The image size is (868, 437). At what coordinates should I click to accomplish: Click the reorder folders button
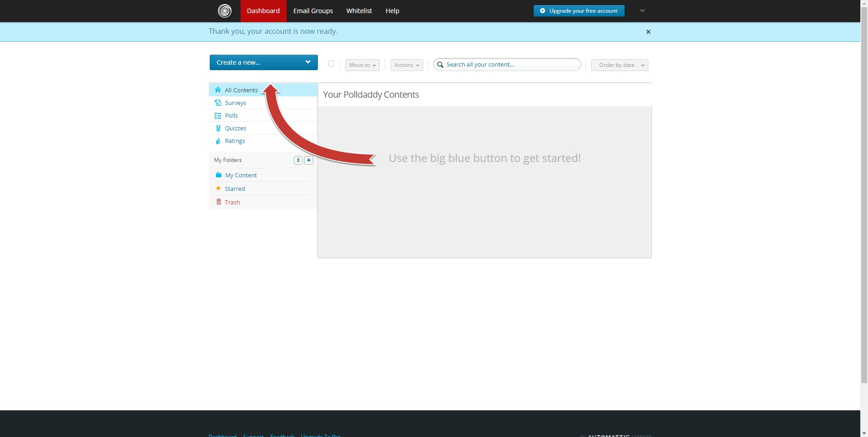(x=298, y=160)
